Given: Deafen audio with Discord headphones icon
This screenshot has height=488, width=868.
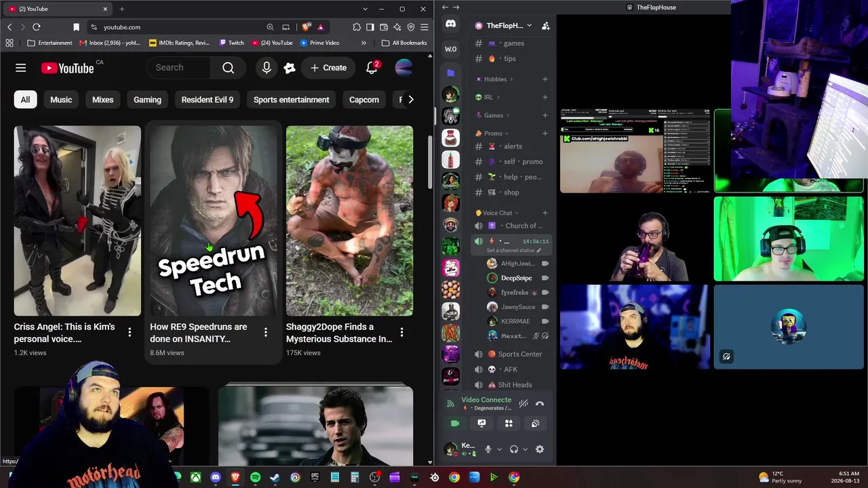Looking at the screenshot, I should coord(514,449).
